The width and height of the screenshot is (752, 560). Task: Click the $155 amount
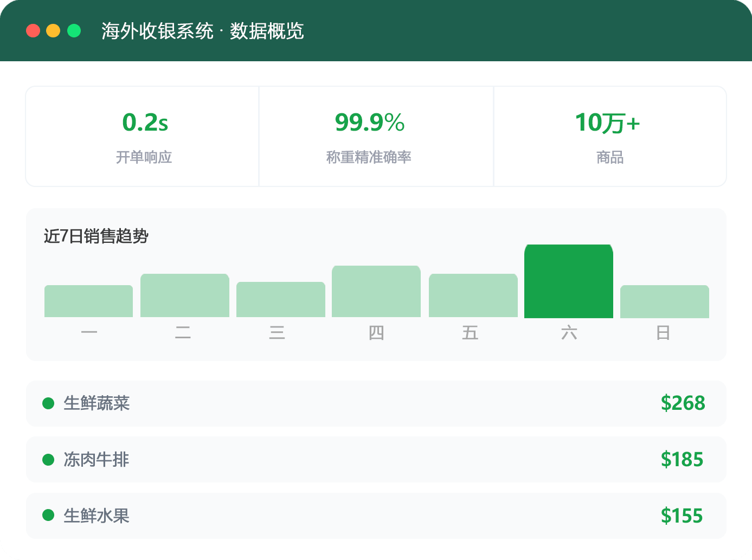(x=682, y=516)
